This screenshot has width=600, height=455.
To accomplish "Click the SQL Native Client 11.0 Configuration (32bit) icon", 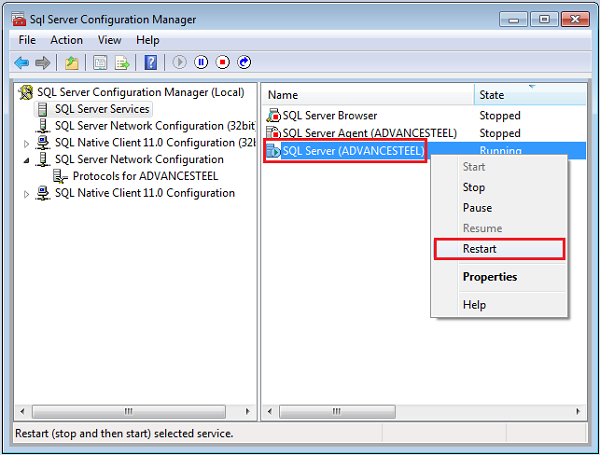I will pyautogui.click(x=43, y=142).
